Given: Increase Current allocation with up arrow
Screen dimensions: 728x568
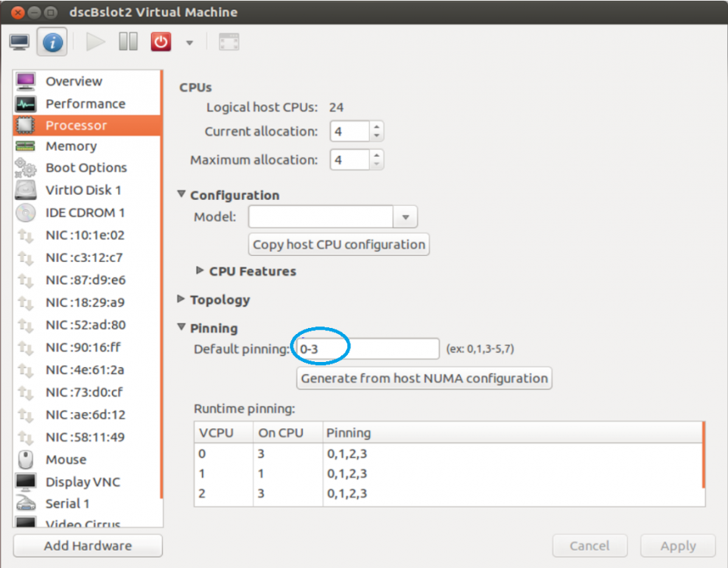Looking at the screenshot, I should point(377,126).
